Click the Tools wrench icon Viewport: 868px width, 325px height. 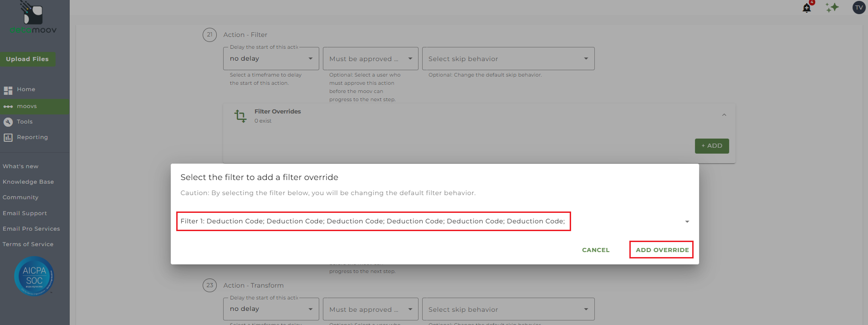pyautogui.click(x=8, y=122)
